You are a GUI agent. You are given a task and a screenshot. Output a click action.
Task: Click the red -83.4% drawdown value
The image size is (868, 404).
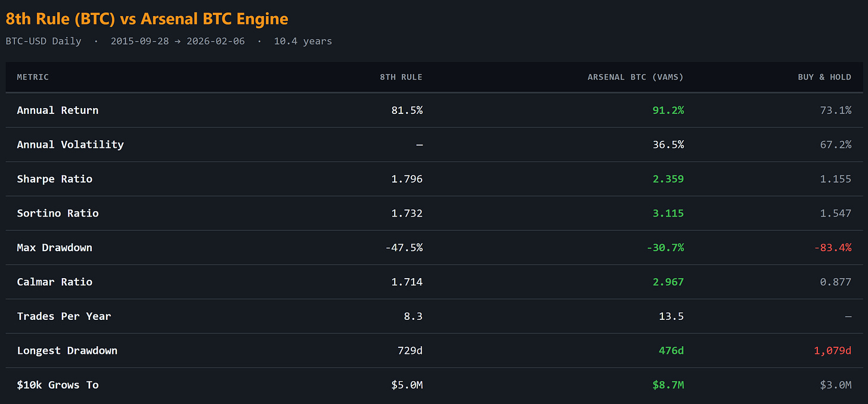tap(832, 247)
